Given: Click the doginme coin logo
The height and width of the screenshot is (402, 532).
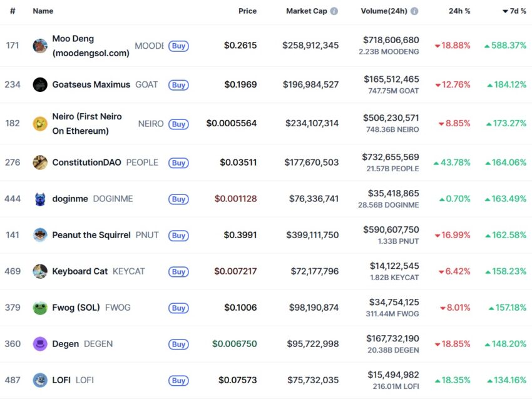Looking at the screenshot, I should click(40, 199).
